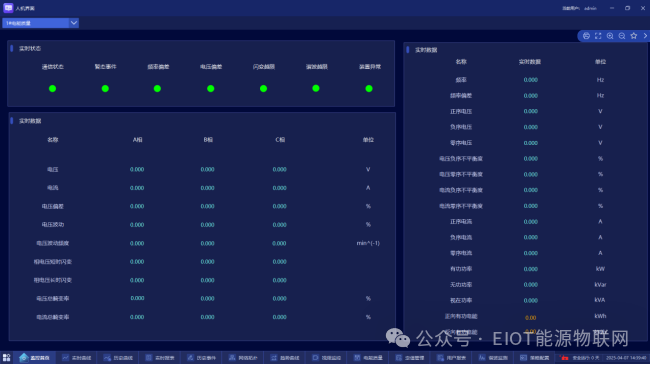This screenshot has height=365, width=650.
Task: Click the 装置异常 green status indicator
Action: (x=369, y=88)
